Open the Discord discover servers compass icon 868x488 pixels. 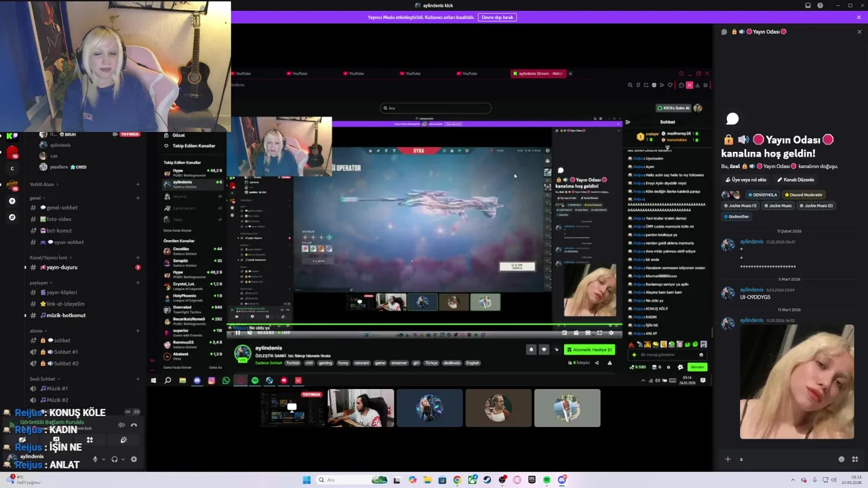point(12,218)
